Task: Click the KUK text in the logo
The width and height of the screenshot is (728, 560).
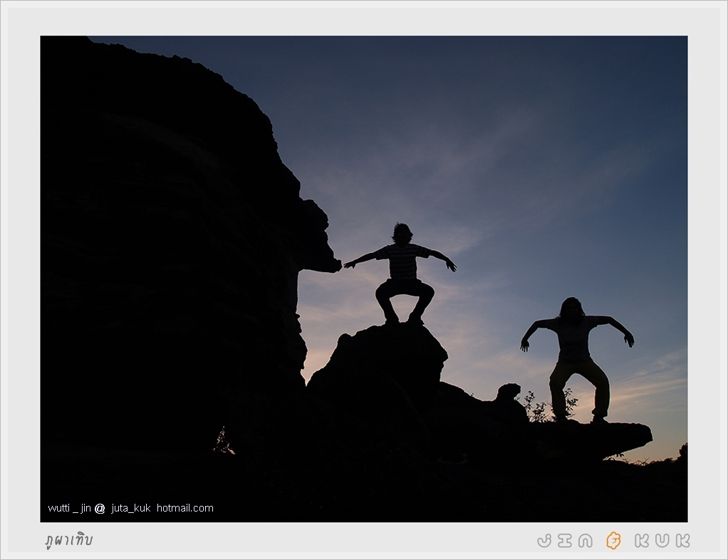Action: pyautogui.click(x=662, y=541)
